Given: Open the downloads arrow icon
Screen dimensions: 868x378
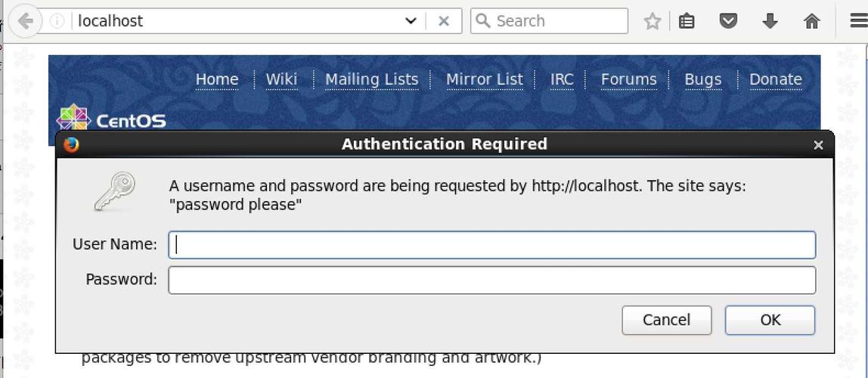Looking at the screenshot, I should pyautogui.click(x=770, y=21).
